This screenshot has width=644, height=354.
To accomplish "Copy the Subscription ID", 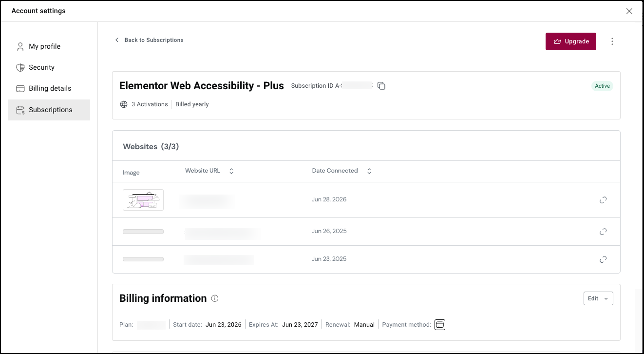I will pos(381,86).
